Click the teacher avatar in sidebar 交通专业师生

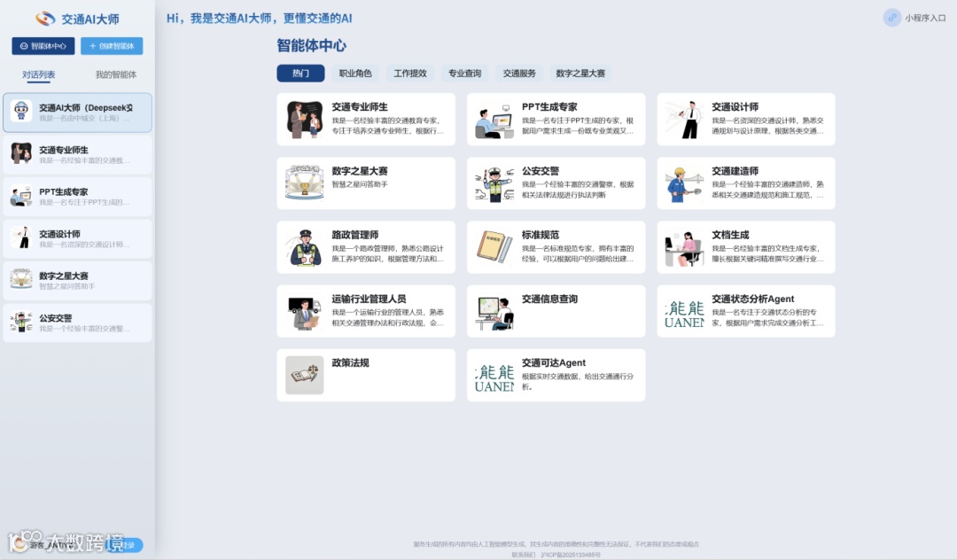[x=21, y=153]
